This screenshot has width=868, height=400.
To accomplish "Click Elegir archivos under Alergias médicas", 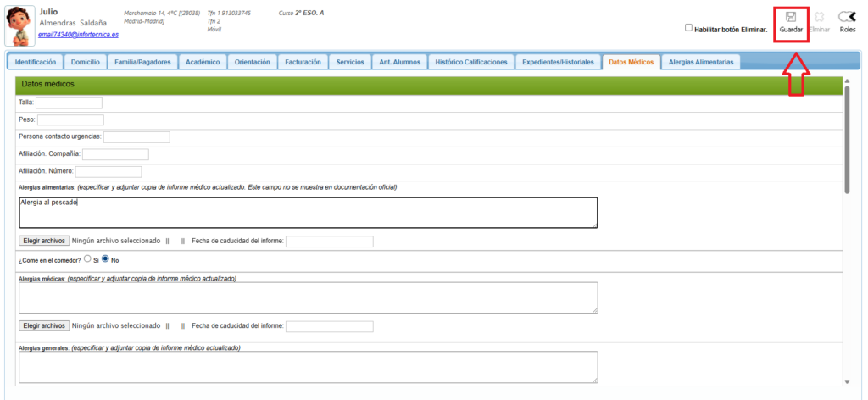I will [44, 325].
